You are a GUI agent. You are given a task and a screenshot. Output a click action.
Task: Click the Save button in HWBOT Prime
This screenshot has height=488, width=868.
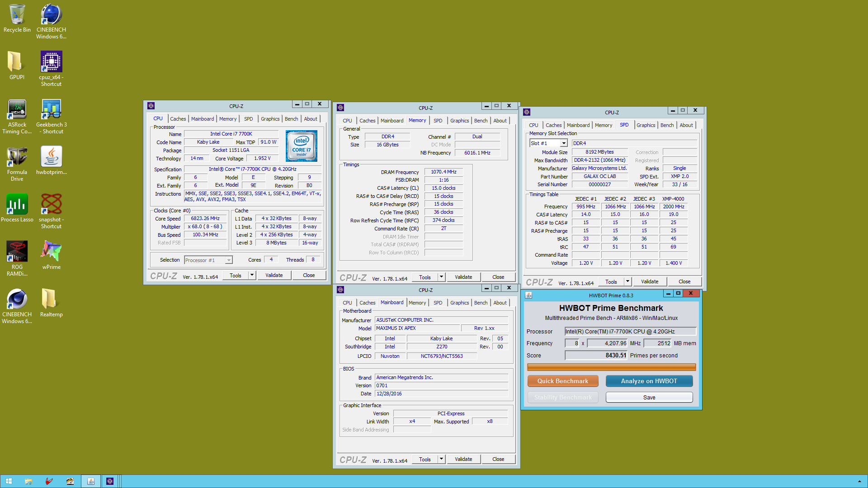pyautogui.click(x=649, y=397)
